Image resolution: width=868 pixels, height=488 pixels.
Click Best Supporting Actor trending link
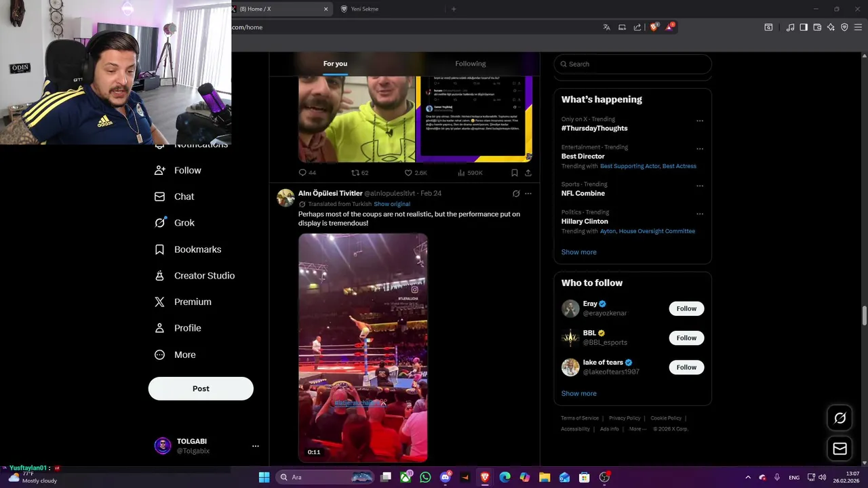coord(630,166)
